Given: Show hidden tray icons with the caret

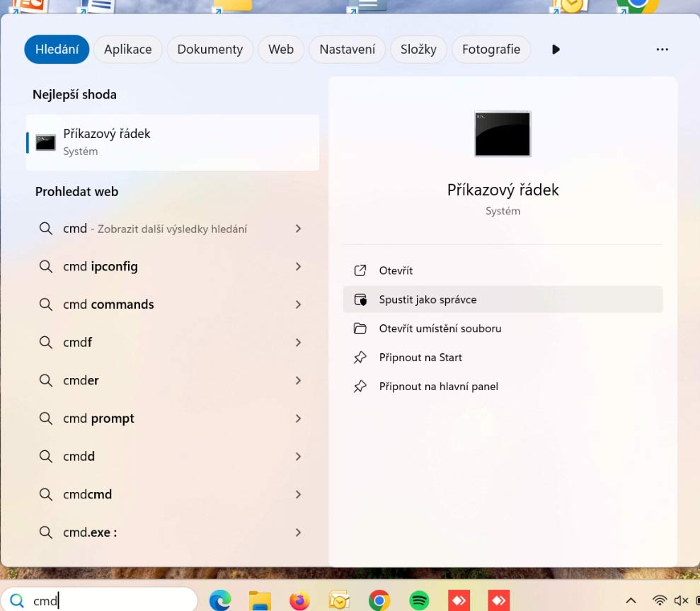Looking at the screenshot, I should [631, 600].
